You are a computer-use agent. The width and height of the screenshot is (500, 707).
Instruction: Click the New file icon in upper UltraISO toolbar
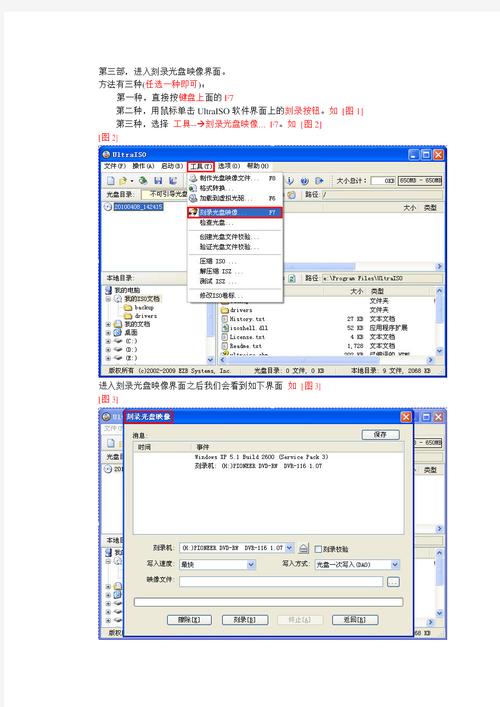(x=111, y=181)
